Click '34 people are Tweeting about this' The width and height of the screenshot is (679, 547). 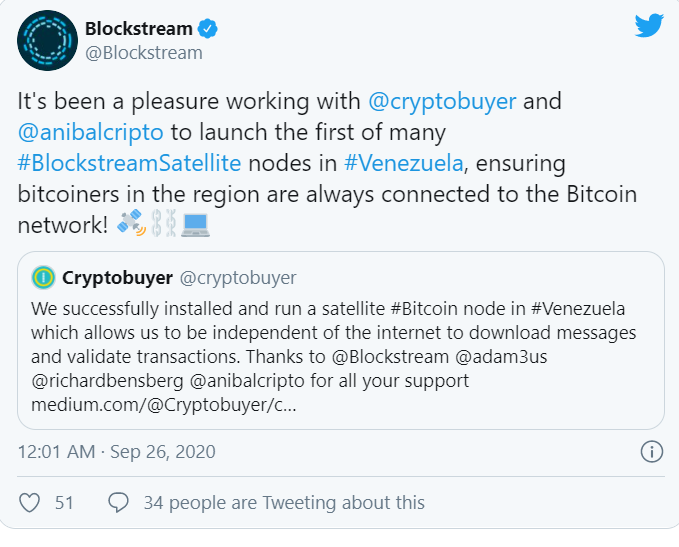point(283,503)
